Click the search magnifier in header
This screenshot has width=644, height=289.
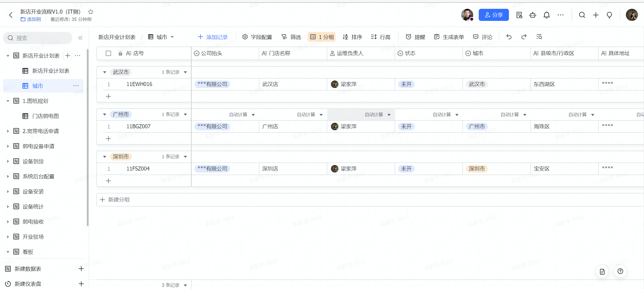point(582,15)
